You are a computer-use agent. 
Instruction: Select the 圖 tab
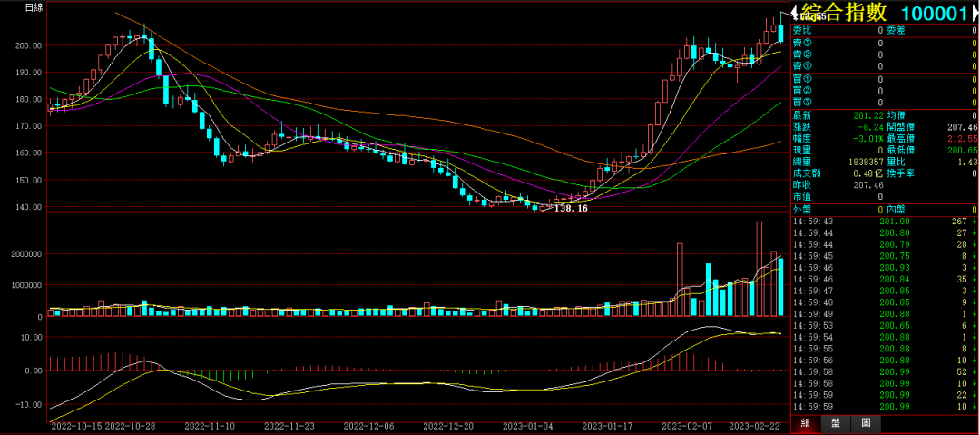click(x=866, y=423)
